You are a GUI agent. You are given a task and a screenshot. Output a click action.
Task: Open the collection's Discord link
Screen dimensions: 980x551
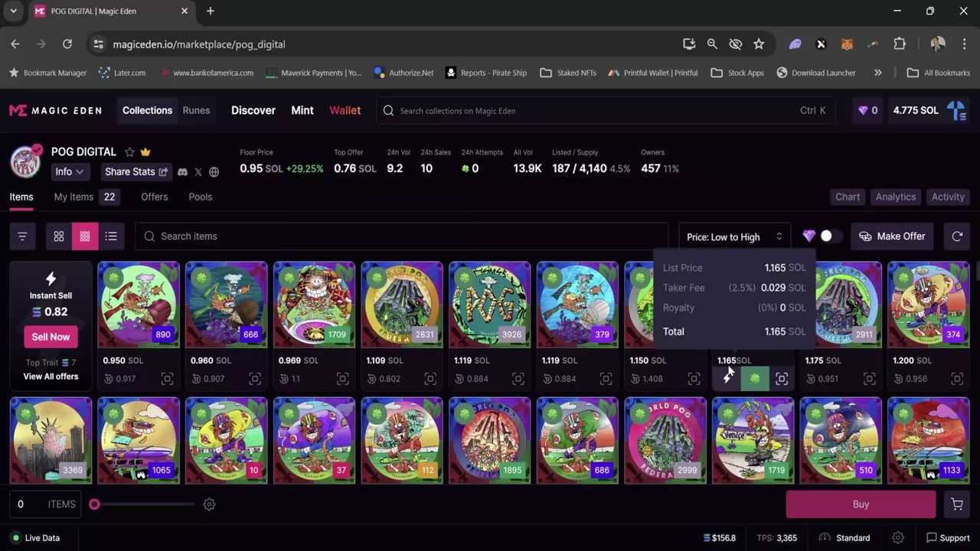point(182,172)
